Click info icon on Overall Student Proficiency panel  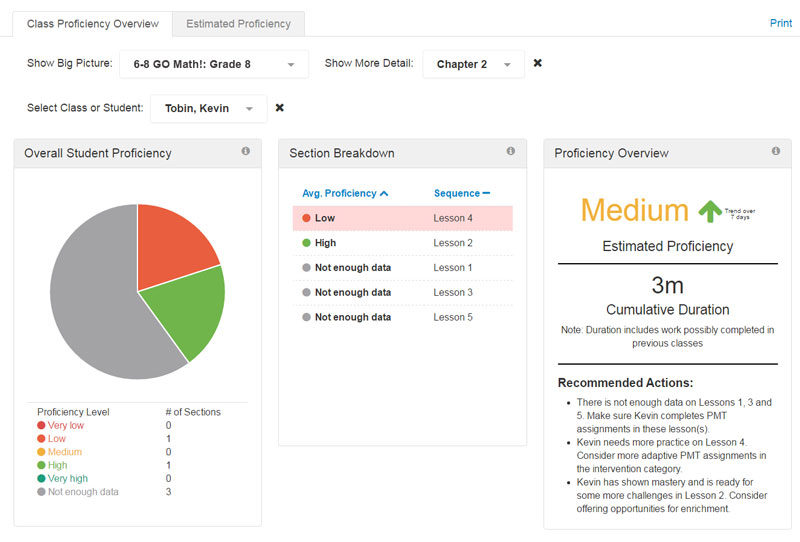pos(246,152)
